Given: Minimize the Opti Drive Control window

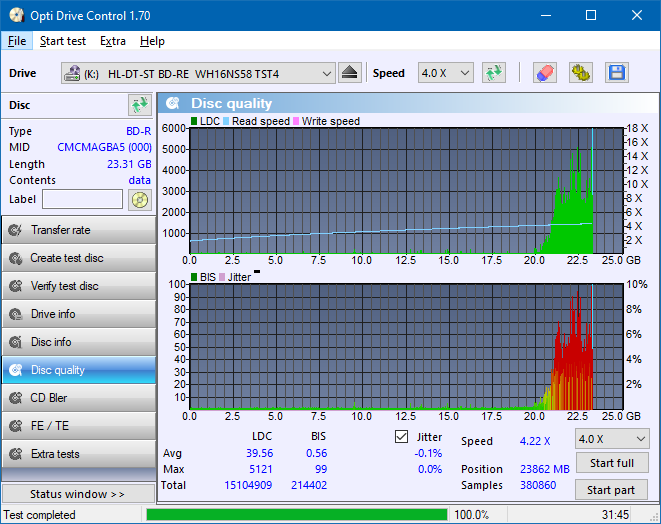Looking at the screenshot, I should point(546,16).
